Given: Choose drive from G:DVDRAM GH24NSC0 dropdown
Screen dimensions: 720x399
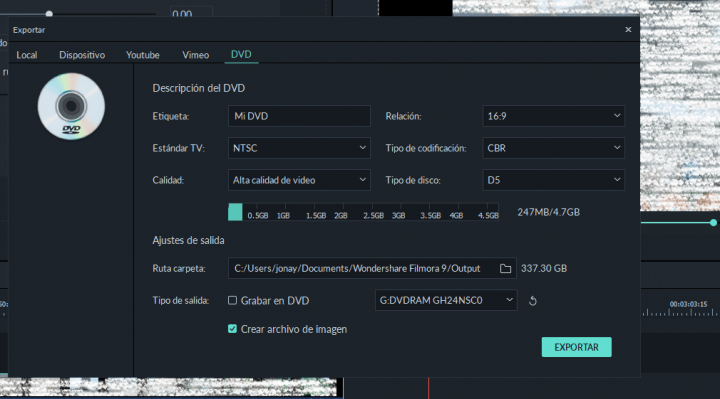Looking at the screenshot, I should (x=446, y=300).
